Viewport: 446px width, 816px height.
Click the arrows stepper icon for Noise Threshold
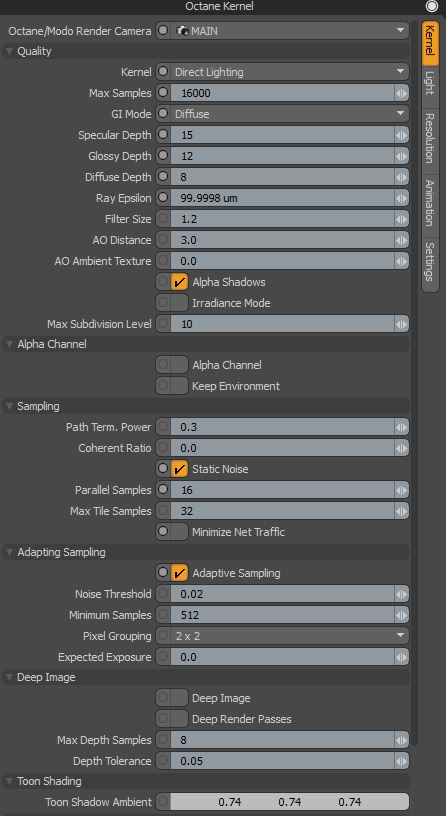401,594
